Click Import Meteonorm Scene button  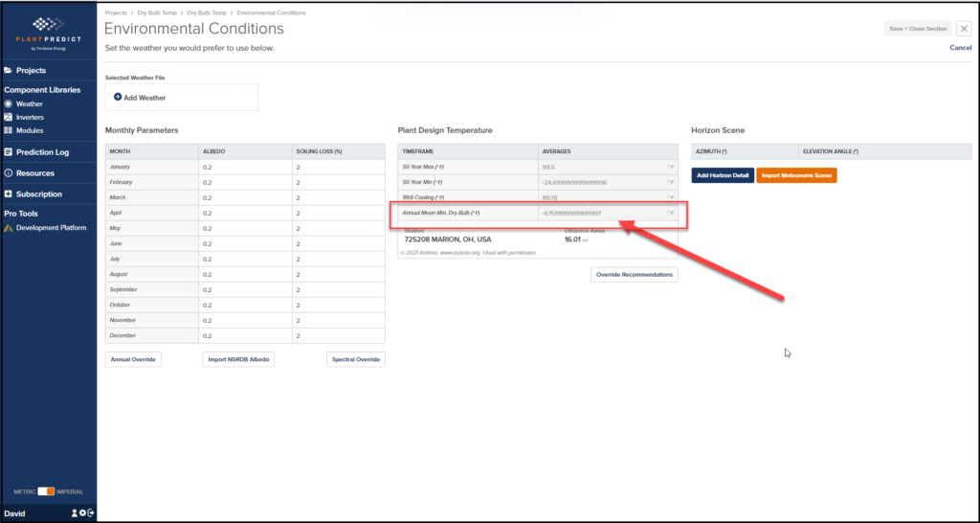click(x=796, y=175)
